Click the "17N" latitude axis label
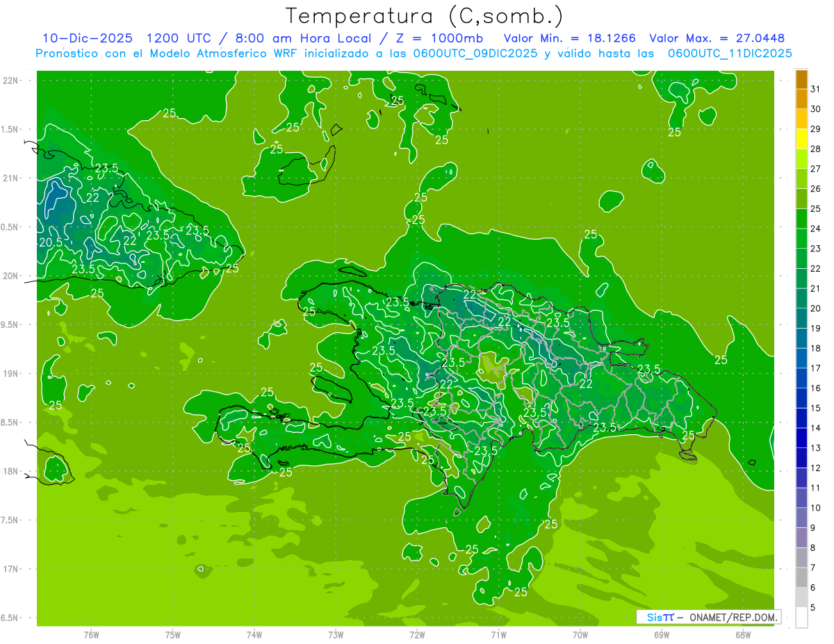This screenshot has width=834, height=644. 12,569
